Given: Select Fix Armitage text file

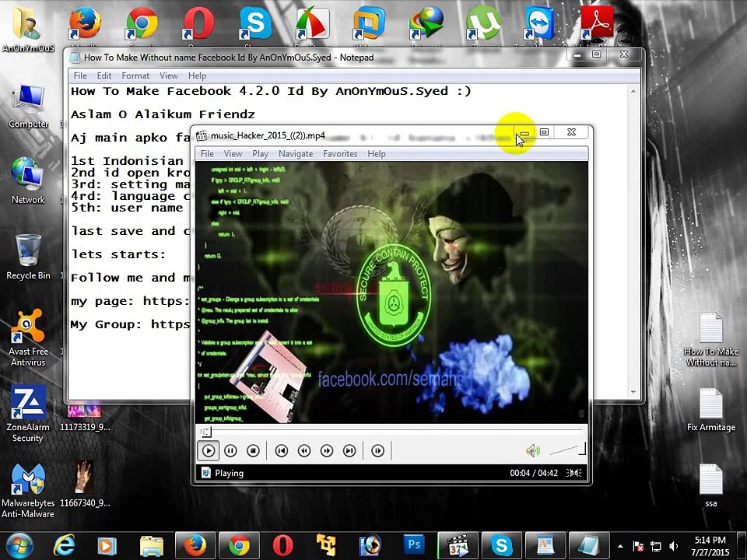Looking at the screenshot, I should [x=710, y=410].
